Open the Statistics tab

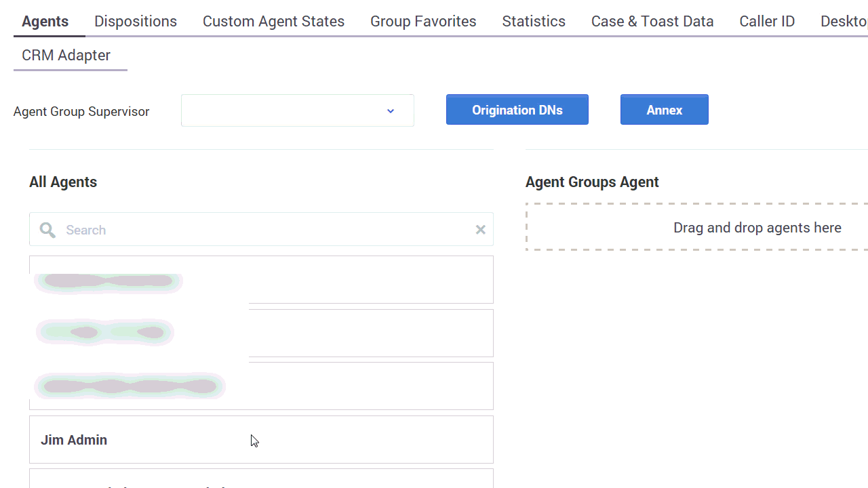534,21
